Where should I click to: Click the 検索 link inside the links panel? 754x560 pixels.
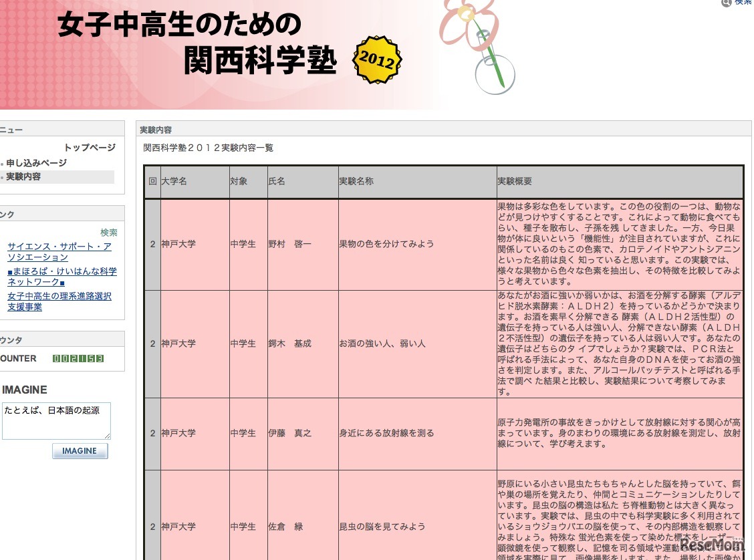tap(108, 233)
